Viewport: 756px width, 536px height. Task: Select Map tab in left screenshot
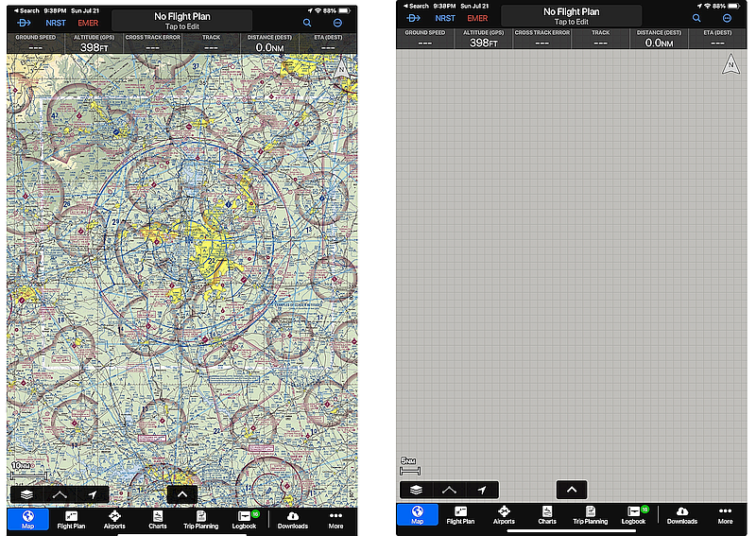coord(28,520)
